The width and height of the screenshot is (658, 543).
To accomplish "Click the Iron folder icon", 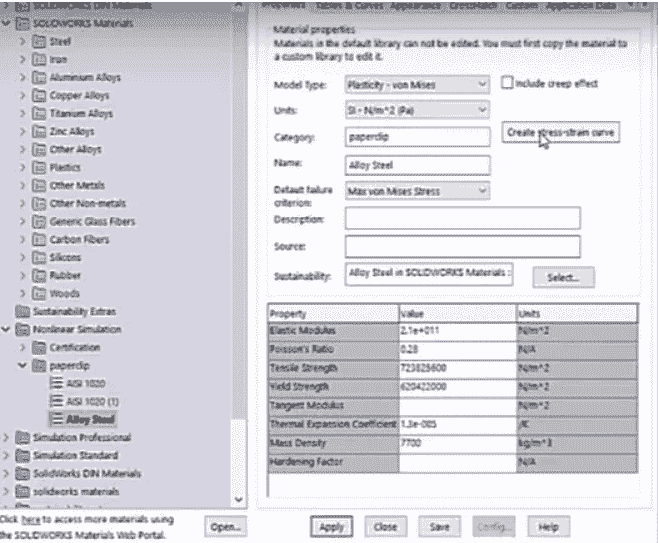I will click(39, 59).
